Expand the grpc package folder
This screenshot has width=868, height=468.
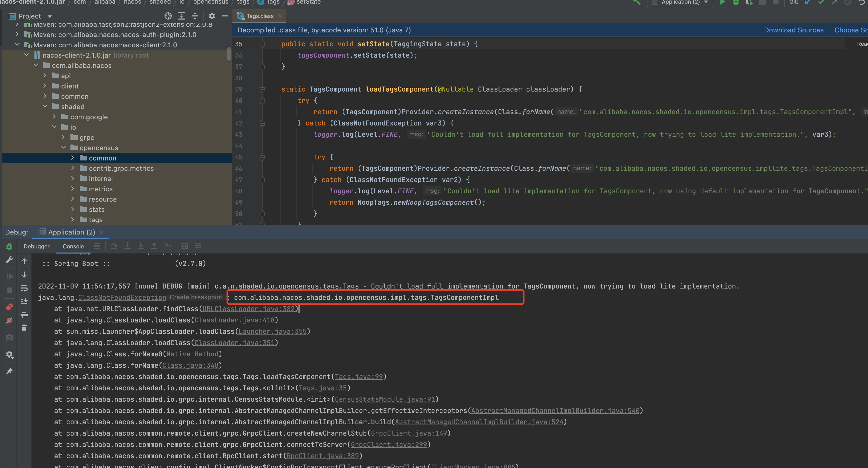tap(63, 137)
